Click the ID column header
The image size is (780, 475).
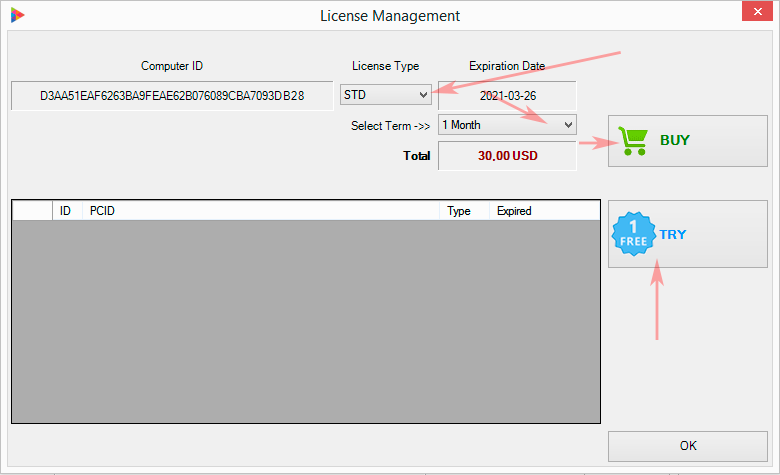(x=67, y=211)
